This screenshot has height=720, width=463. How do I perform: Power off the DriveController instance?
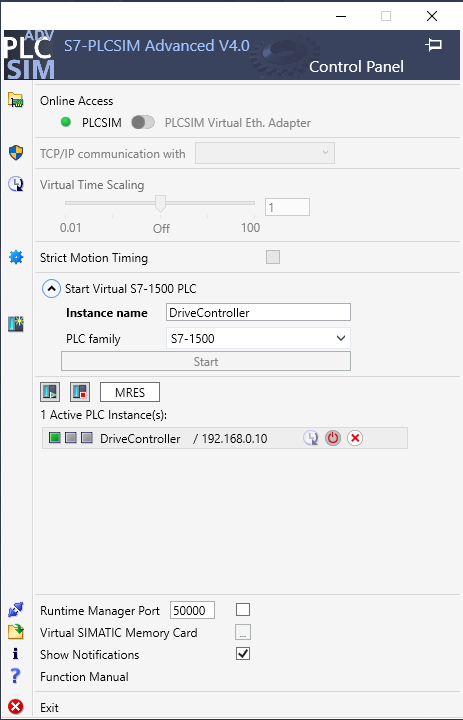[333, 438]
